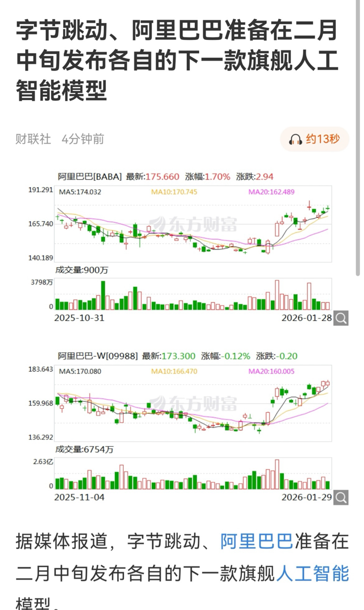This screenshot has width=364, height=610.
Task: Tap BABA price change value 2.94
Action: click(265, 176)
